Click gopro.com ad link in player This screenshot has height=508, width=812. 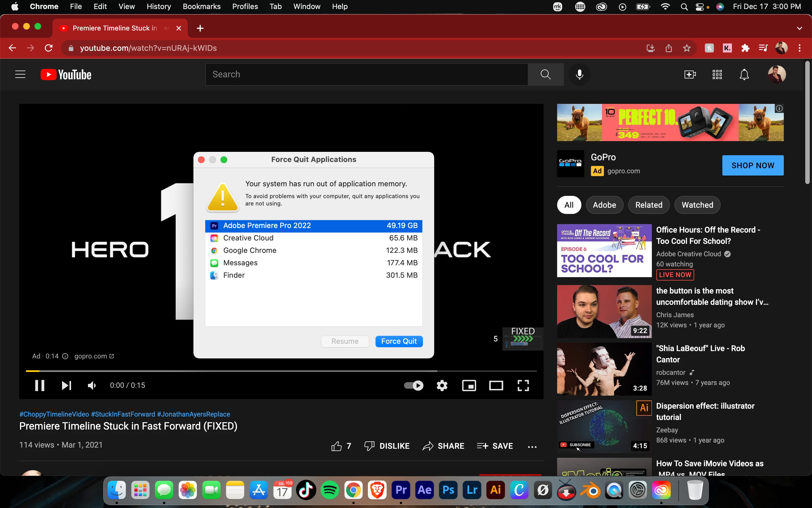94,356
